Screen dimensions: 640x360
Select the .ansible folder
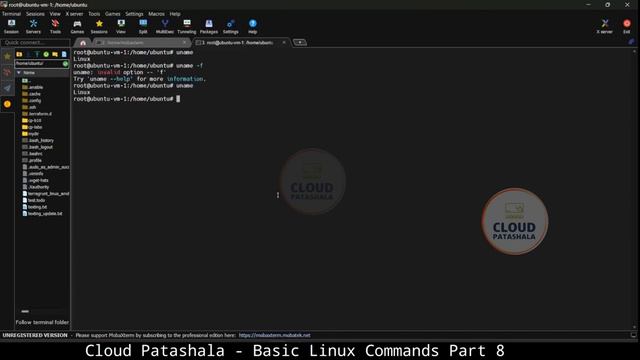pos(33,87)
